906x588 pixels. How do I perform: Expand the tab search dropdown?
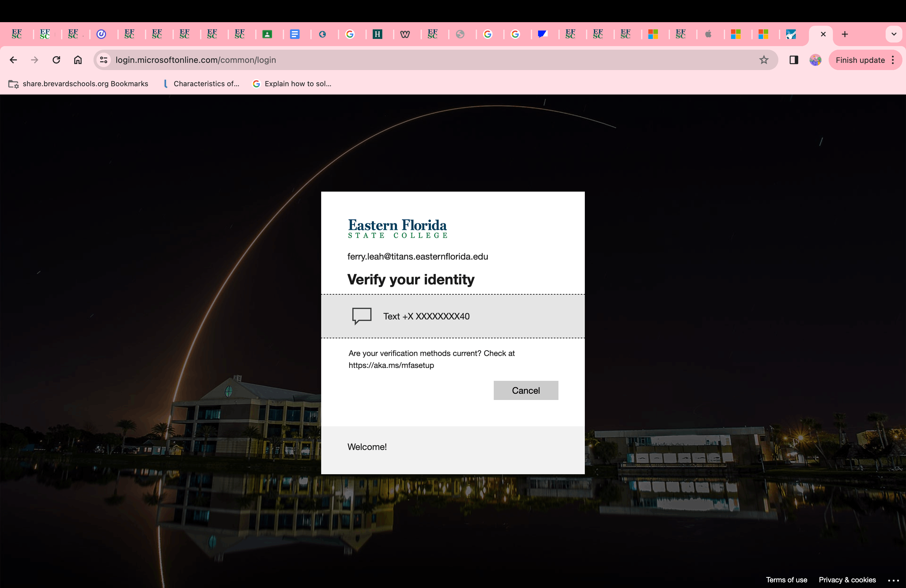[894, 34]
